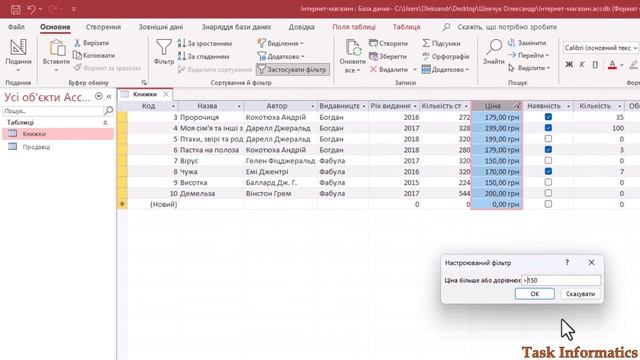640x360 pixels.
Task: Open Calibri font name combo box
Action: [600, 48]
